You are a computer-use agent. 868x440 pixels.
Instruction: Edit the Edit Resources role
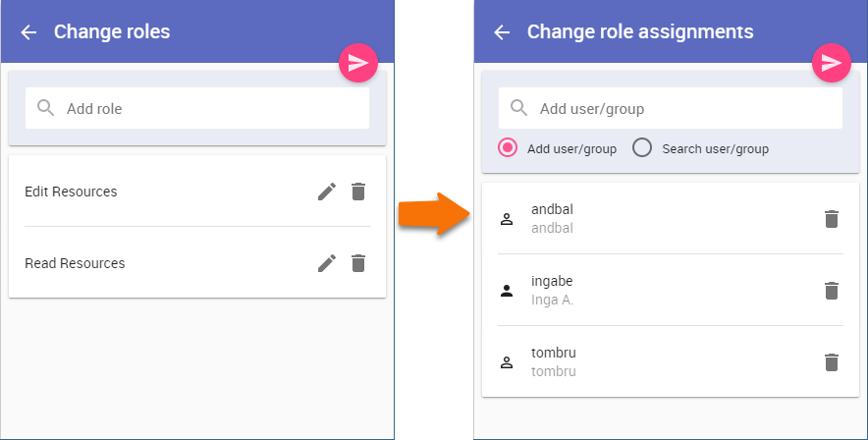(x=327, y=192)
